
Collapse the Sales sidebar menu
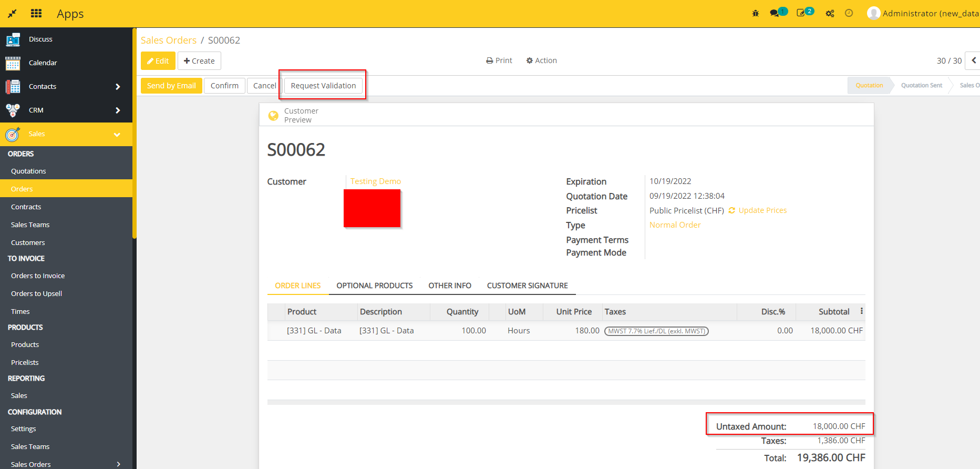[x=117, y=135]
